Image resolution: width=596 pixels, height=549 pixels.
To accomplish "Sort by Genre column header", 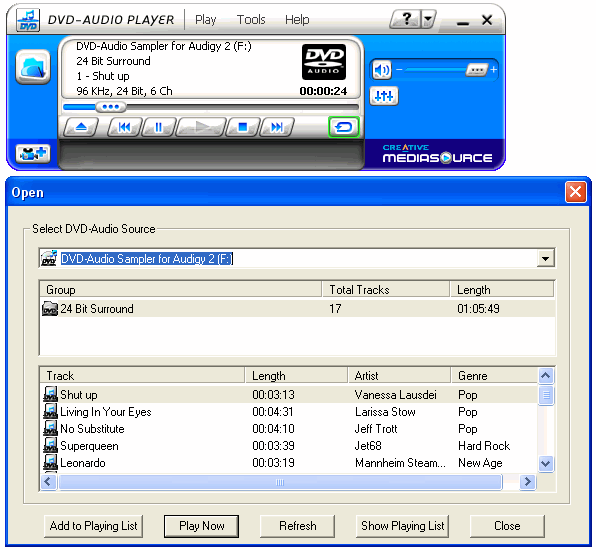I will [x=495, y=376].
